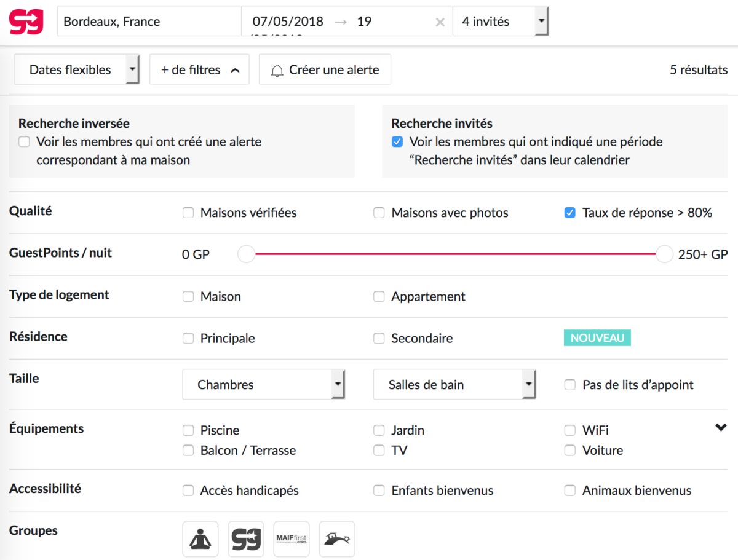Screen dimensions: 738x560
Task: Enable Pas de lits d'appoint
Action: click(570, 385)
